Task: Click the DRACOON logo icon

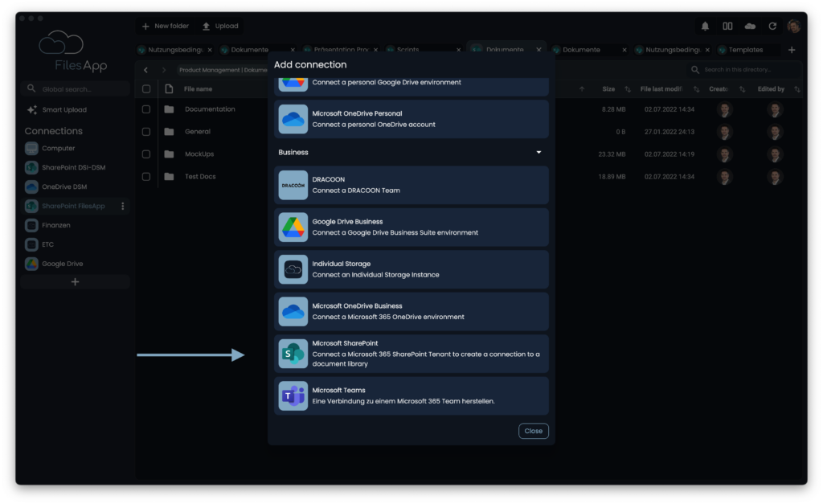Action: (293, 186)
